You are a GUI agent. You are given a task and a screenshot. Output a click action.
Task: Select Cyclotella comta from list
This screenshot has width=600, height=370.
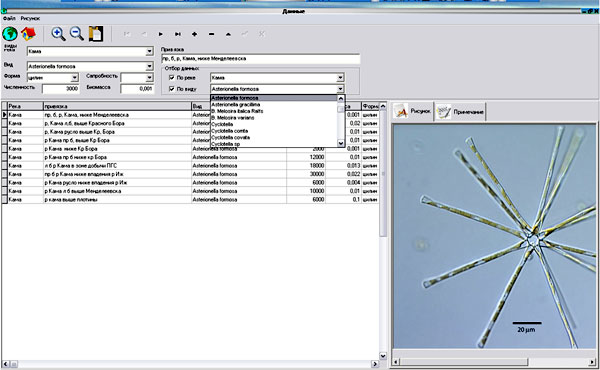click(230, 131)
